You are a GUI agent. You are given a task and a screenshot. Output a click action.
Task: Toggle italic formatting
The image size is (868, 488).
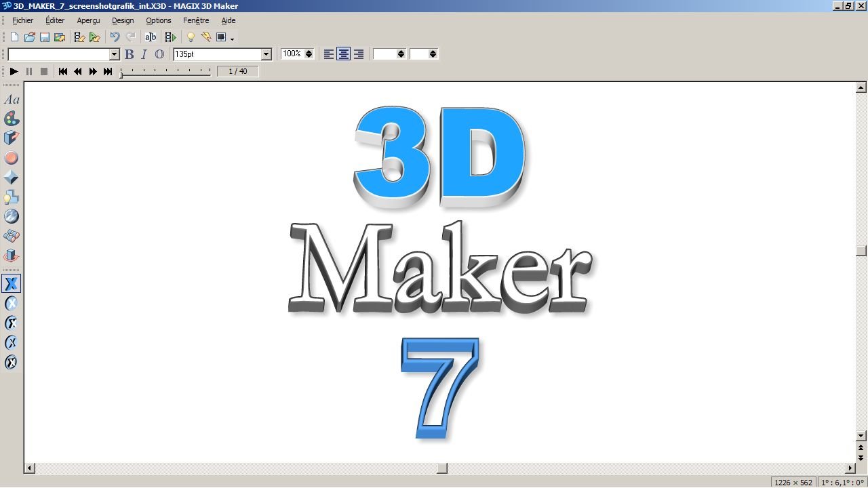click(144, 54)
